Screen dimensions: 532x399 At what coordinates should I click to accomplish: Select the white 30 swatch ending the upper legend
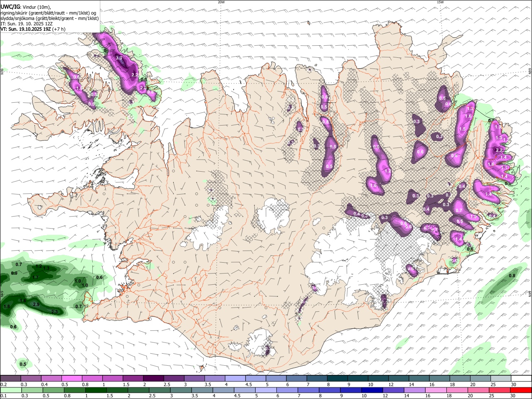point(521,379)
